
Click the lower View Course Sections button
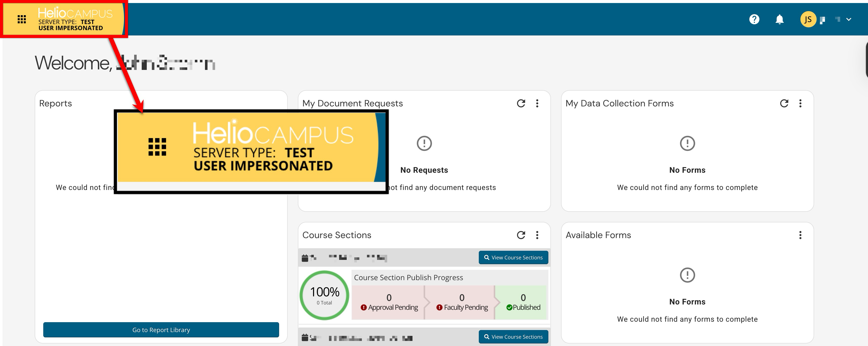(513, 337)
